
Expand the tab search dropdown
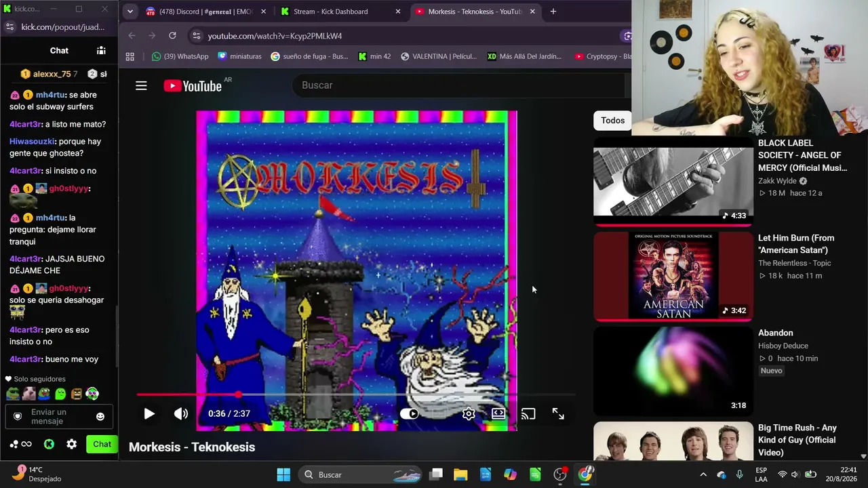130,12
